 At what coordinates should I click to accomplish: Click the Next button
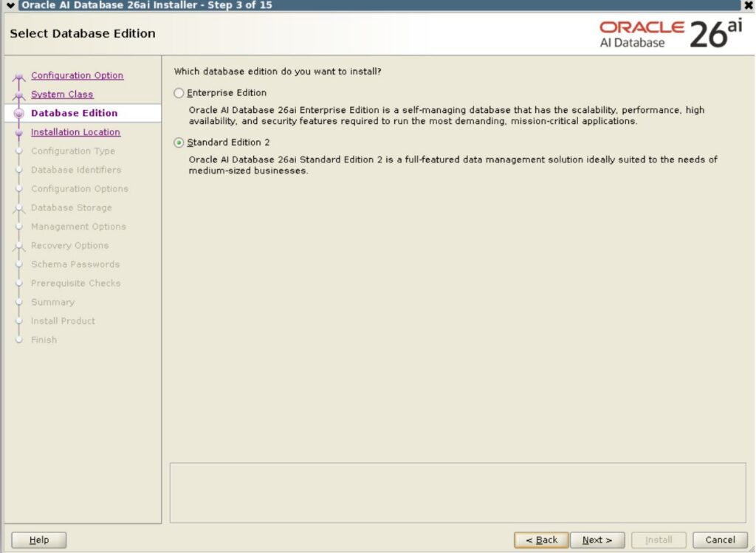597,540
